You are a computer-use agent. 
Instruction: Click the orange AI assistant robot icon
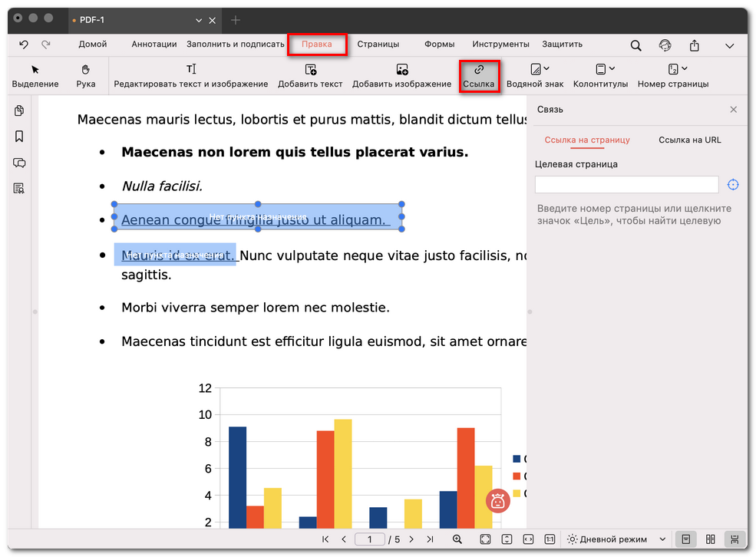[497, 502]
